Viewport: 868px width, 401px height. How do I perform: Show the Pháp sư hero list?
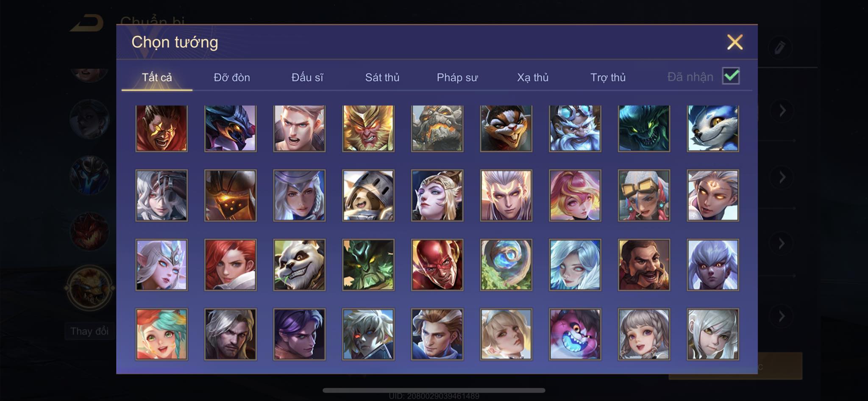tap(457, 77)
